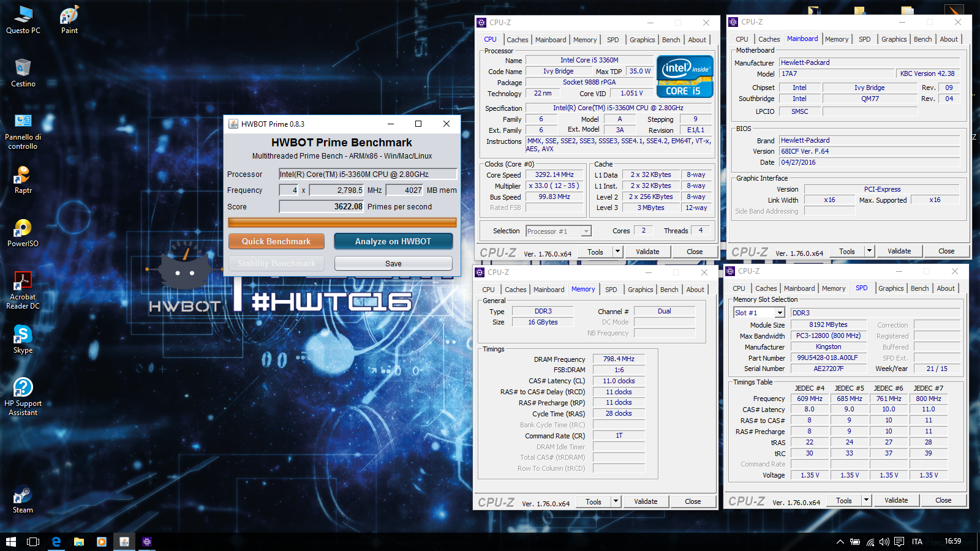Open the Windows Start menu
980x551 pixels.
(x=10, y=542)
